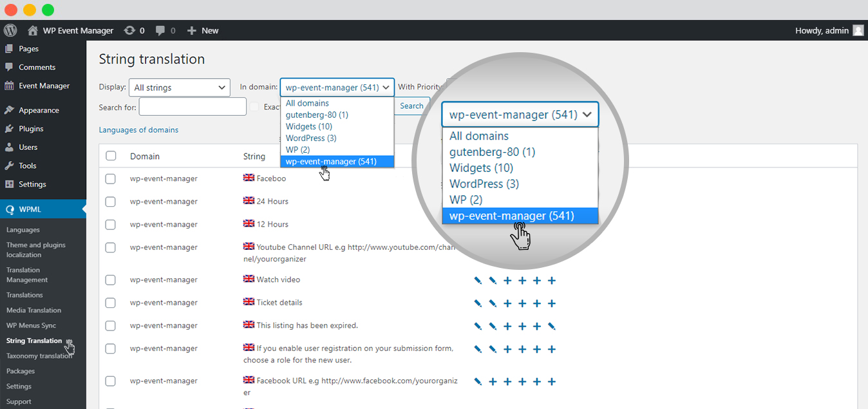The width and height of the screenshot is (868, 409).
Task: Open Packages in WPML submenu
Action: point(21,371)
